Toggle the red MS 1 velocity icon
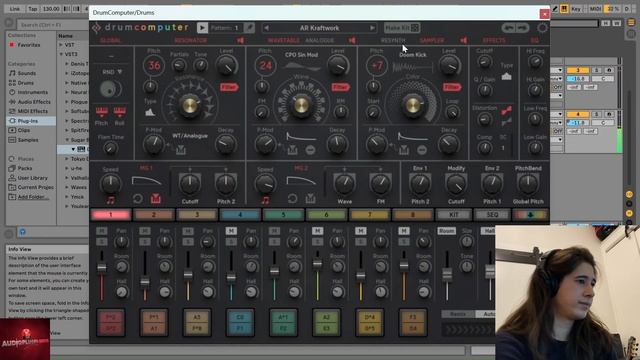640x360 pixels. point(156,199)
